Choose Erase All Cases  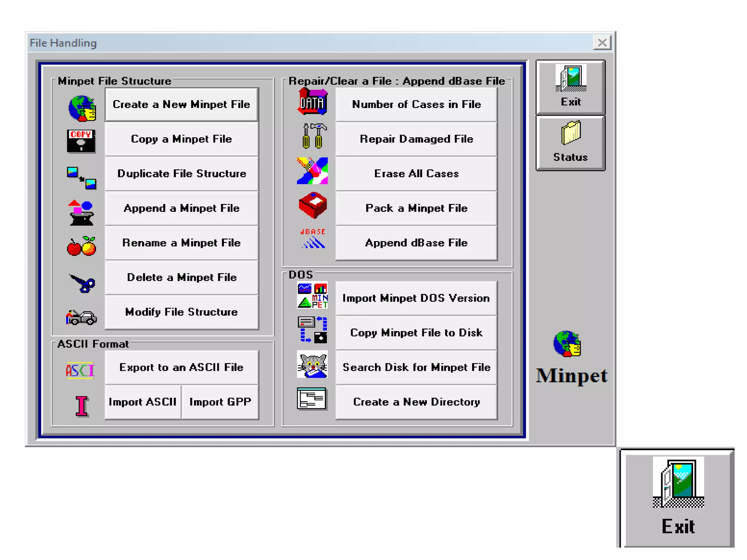[x=416, y=174]
